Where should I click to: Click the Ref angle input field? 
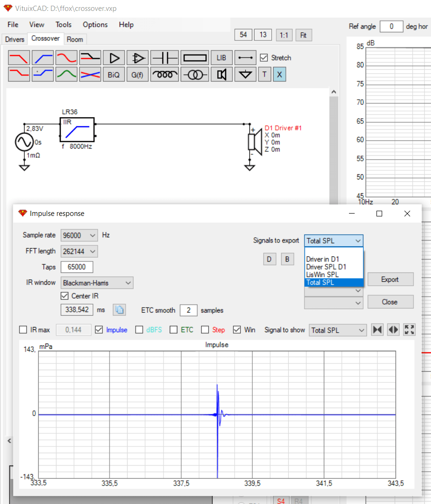pos(391,27)
